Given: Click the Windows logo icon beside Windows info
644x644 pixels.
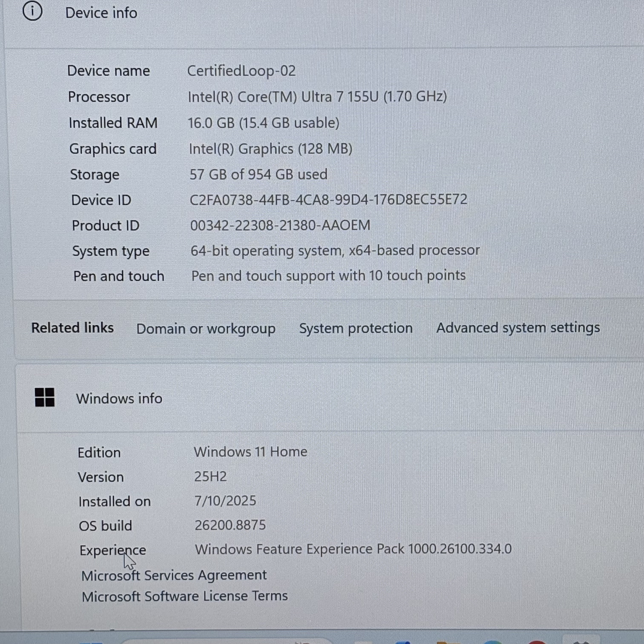Looking at the screenshot, I should pos(45,397).
